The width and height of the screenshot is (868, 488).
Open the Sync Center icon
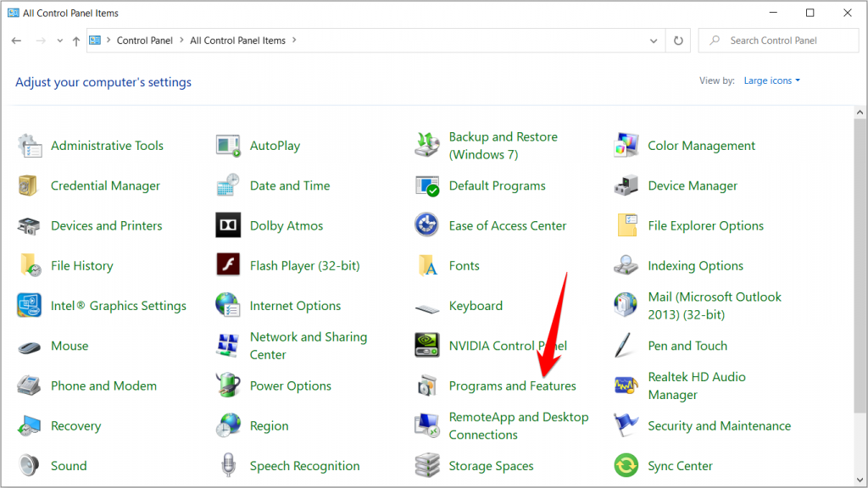[626, 465]
